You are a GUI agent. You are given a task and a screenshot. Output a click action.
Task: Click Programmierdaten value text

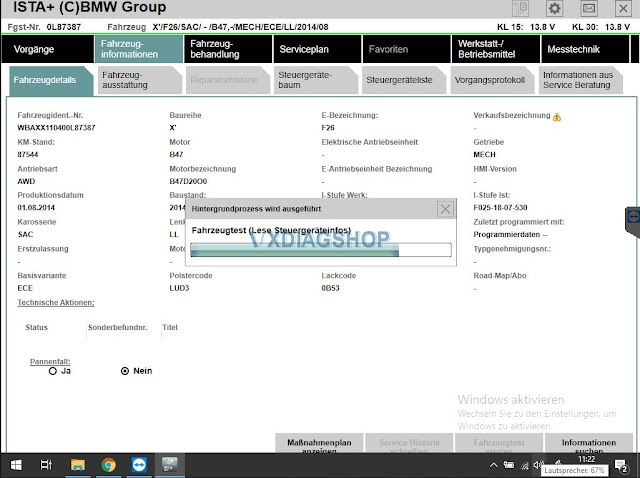point(510,235)
